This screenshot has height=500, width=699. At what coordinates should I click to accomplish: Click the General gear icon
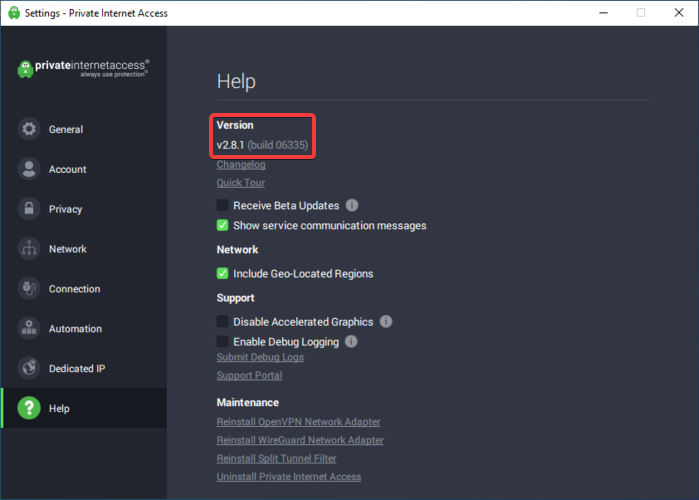29,129
